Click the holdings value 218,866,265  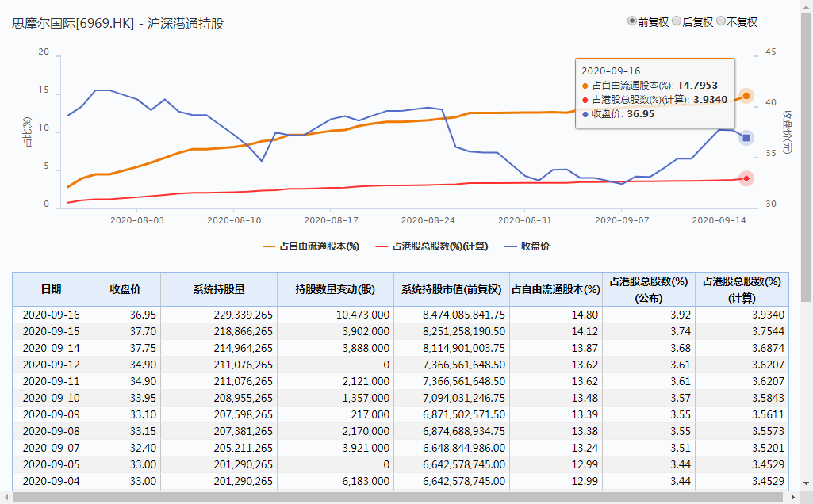243,331
